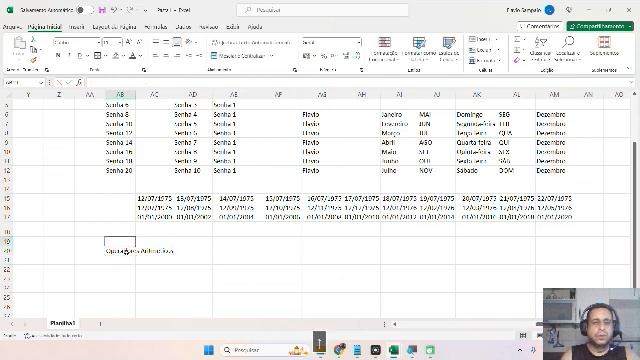Click the Font Color letter A icon
640x360 pixels.
(x=133, y=56)
